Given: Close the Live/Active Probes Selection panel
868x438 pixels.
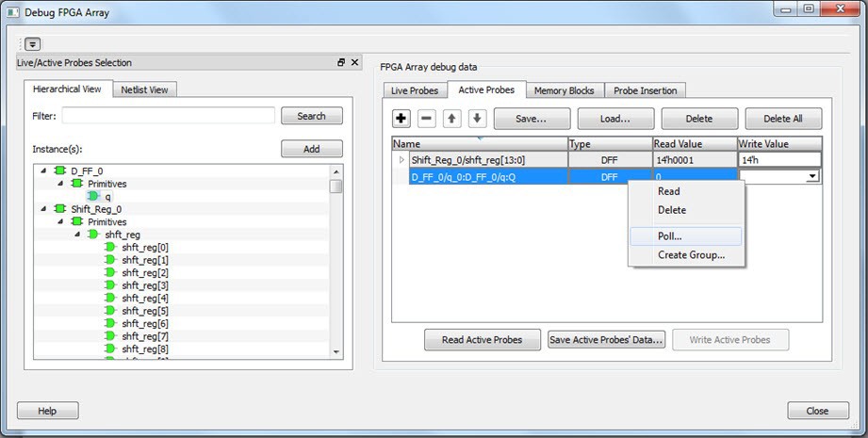Looking at the screenshot, I should click(x=355, y=62).
